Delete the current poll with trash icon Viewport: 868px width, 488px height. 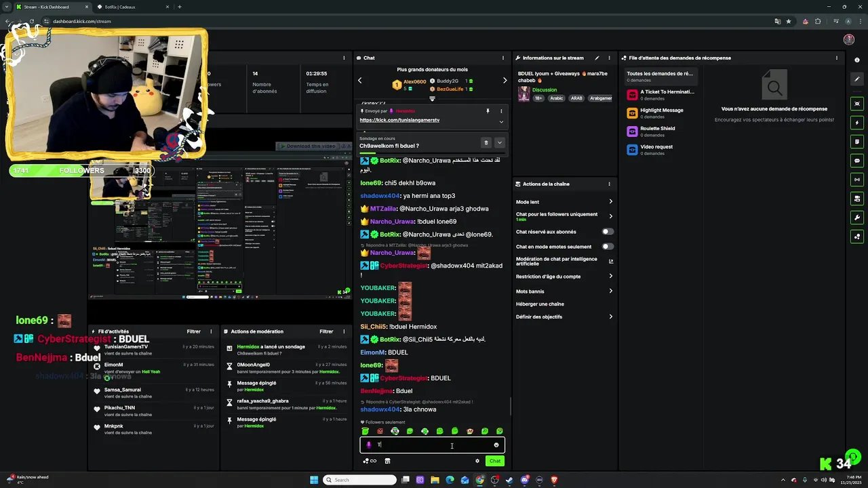[486, 143]
